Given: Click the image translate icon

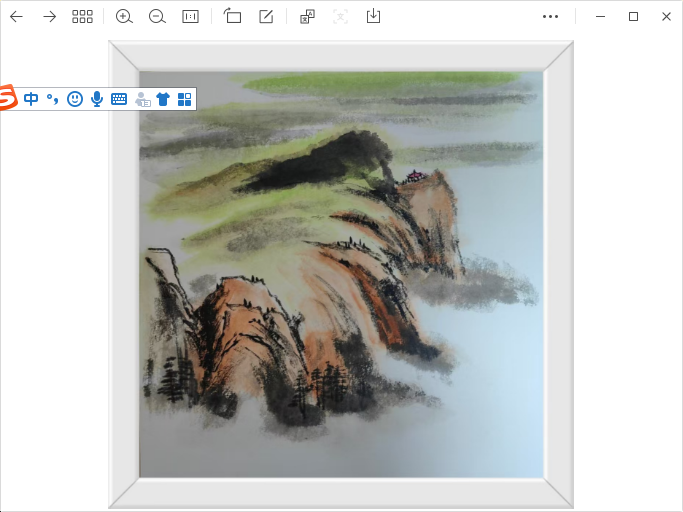Looking at the screenshot, I should tap(308, 17).
